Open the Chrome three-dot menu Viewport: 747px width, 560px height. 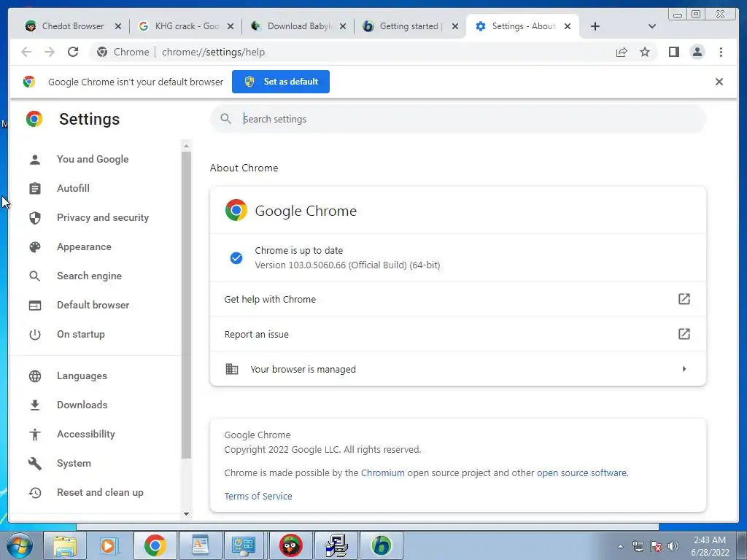click(721, 52)
